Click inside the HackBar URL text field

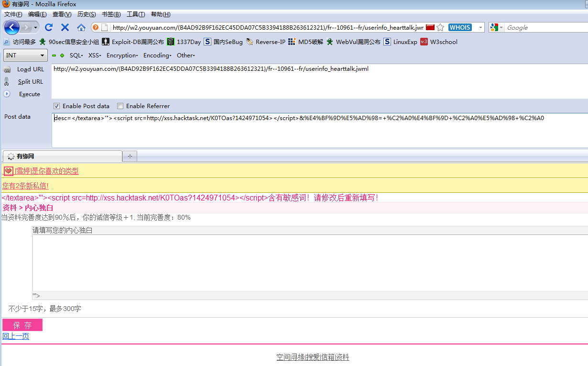click(x=319, y=81)
